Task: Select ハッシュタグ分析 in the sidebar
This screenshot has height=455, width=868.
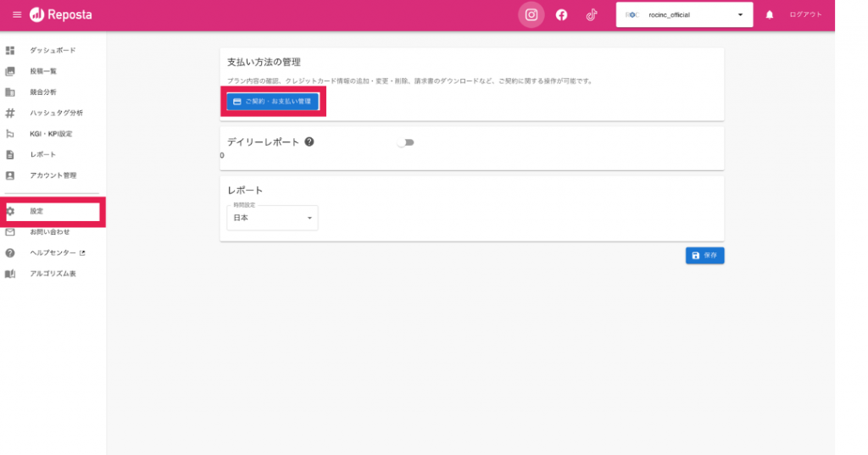Action: click(56, 113)
